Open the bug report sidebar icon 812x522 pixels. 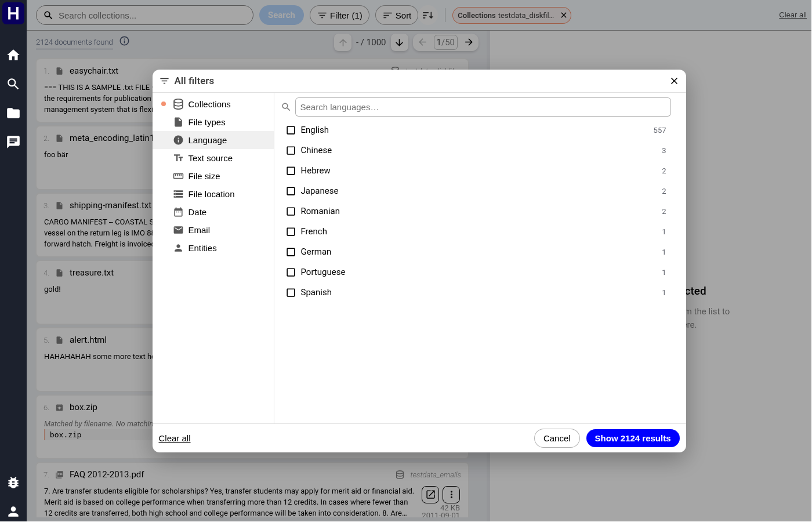tap(13, 483)
